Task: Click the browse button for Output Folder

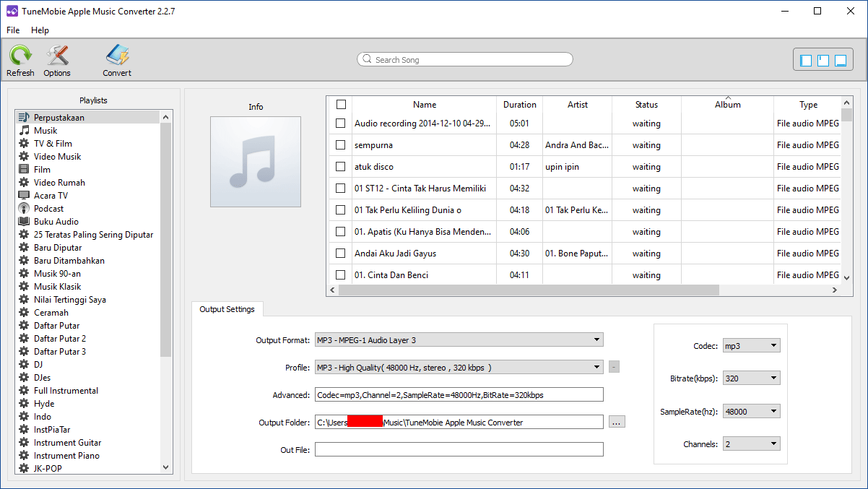Action: click(x=617, y=422)
